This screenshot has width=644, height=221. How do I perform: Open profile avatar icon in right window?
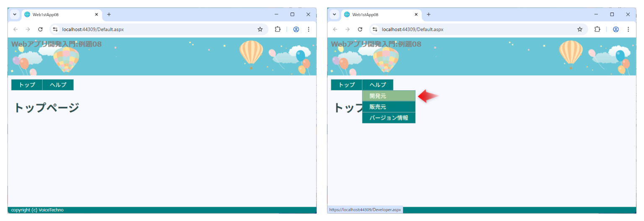point(616,29)
